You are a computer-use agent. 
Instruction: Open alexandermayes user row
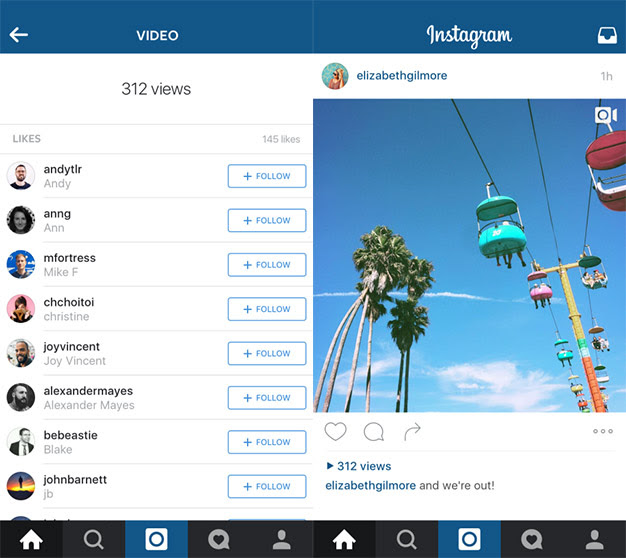156,398
